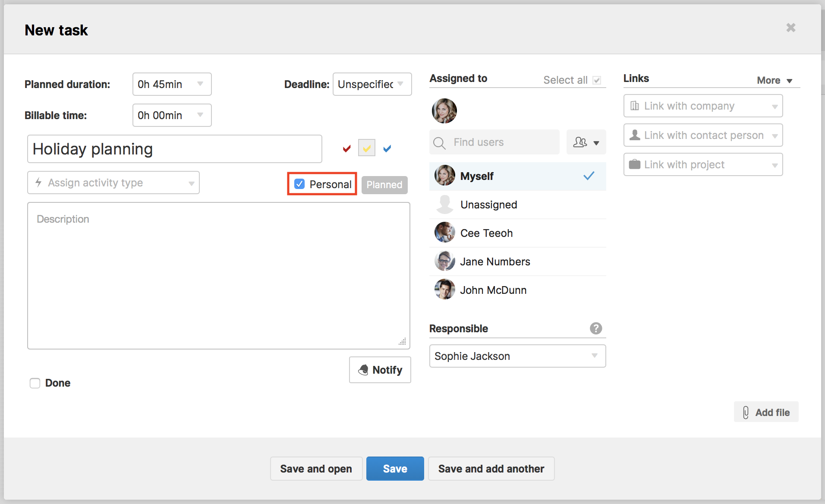Click the Add file paperclip button
Image resolution: width=825 pixels, height=504 pixels.
tap(766, 412)
